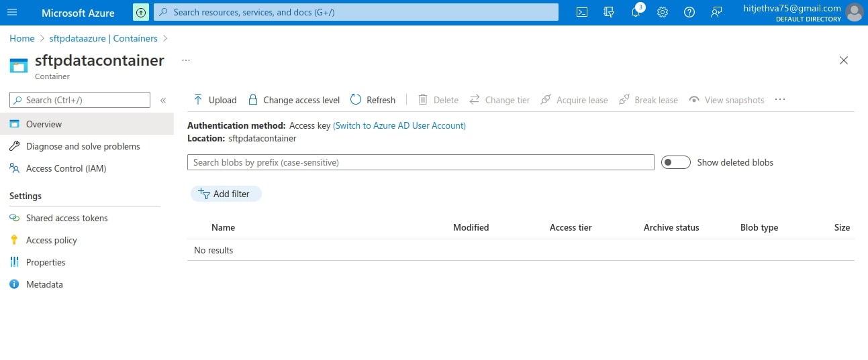
Task: Go to Home breadcrumb
Action: pos(22,38)
